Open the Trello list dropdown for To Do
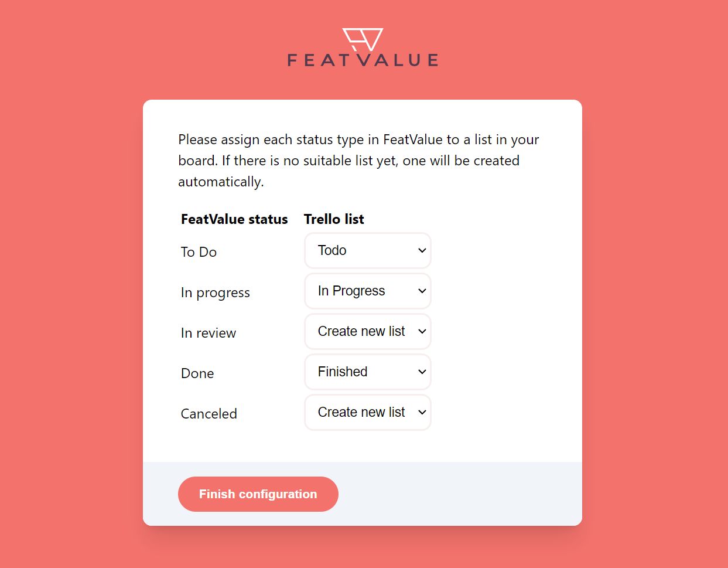This screenshot has width=728, height=568. (x=367, y=250)
